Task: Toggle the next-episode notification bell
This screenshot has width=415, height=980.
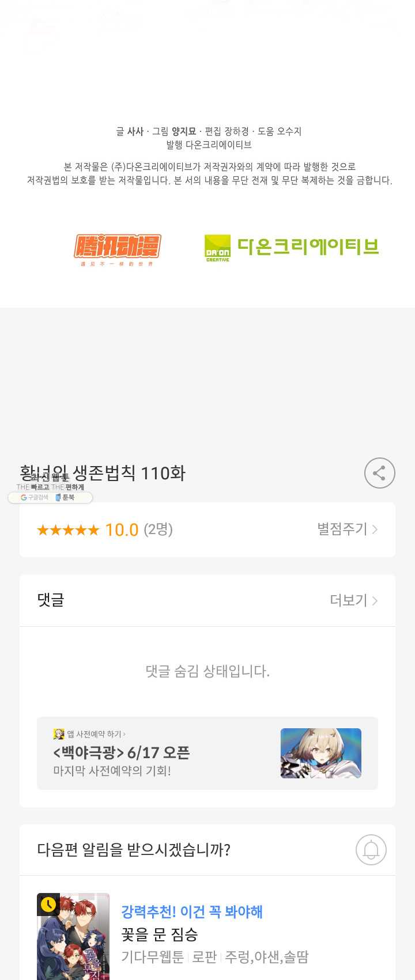Action: coord(371,850)
